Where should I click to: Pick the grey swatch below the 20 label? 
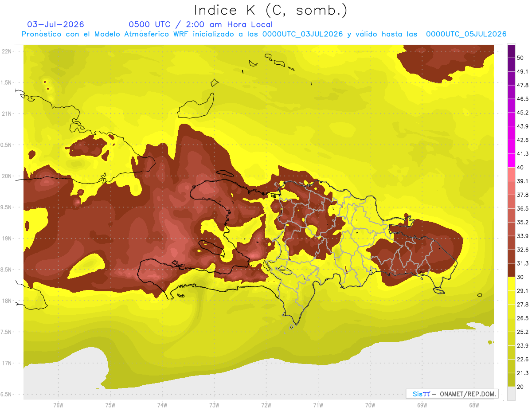pos(512,393)
